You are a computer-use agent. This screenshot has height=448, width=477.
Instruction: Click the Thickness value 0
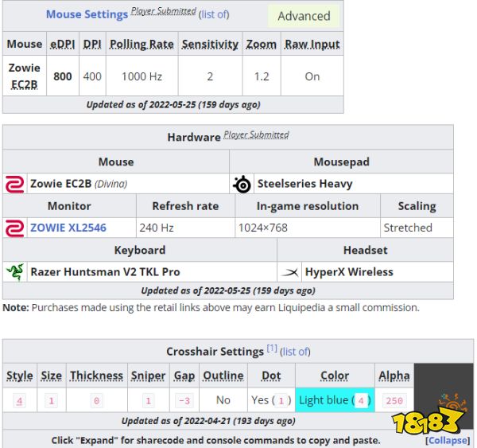[96, 400]
